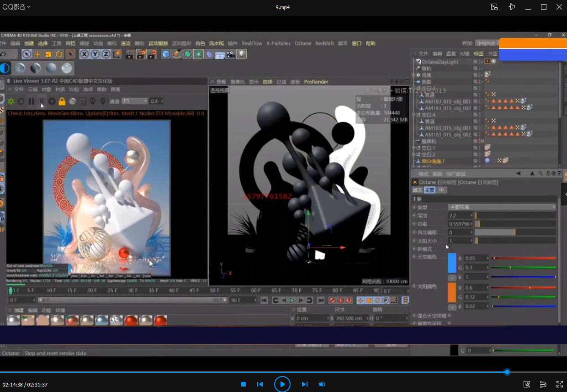Click the orange lock icon in Live Viewer
The image size is (567, 392).
pos(62,101)
